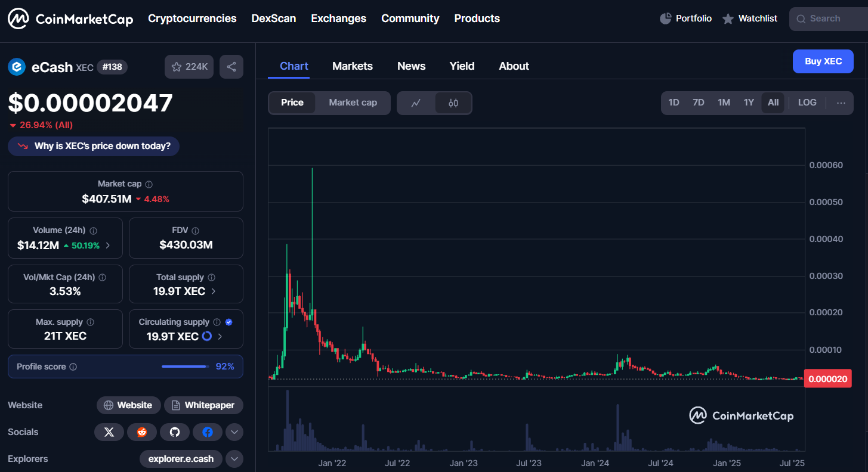Viewport: 868px width, 472px height.
Task: Click the share icon button
Action: pos(231,67)
